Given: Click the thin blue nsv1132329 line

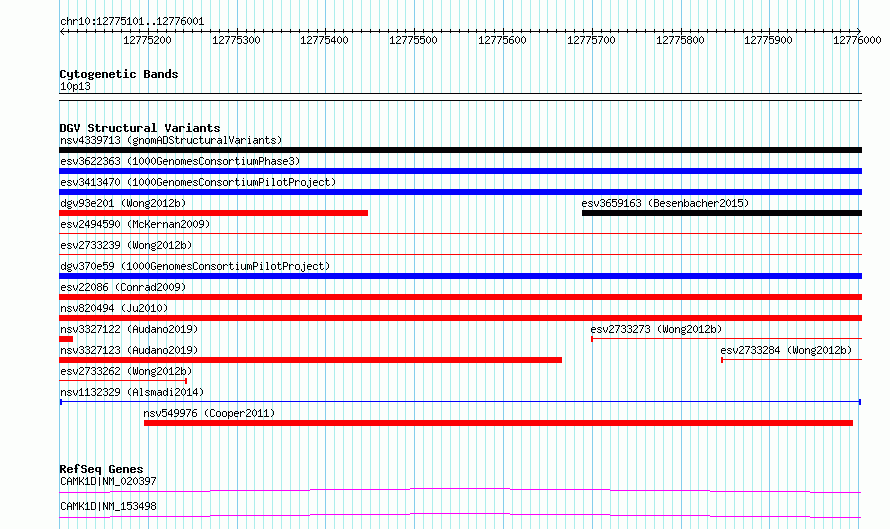Looking at the screenshot, I should 460,402.
